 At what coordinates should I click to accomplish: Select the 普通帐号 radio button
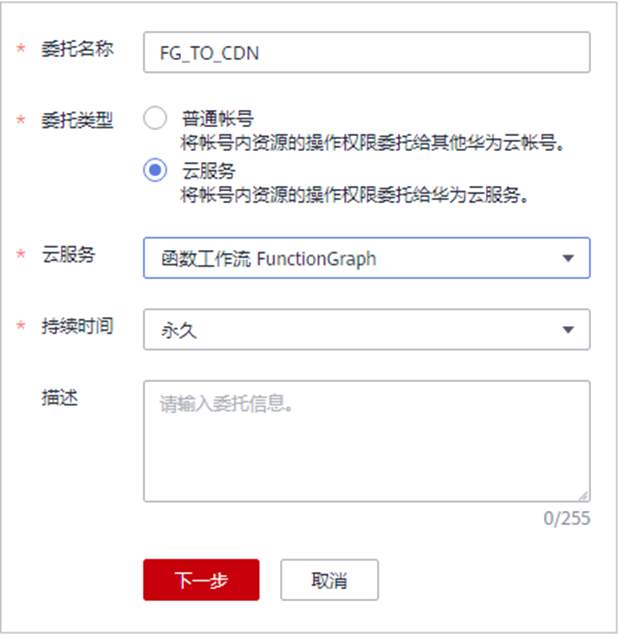tap(155, 119)
